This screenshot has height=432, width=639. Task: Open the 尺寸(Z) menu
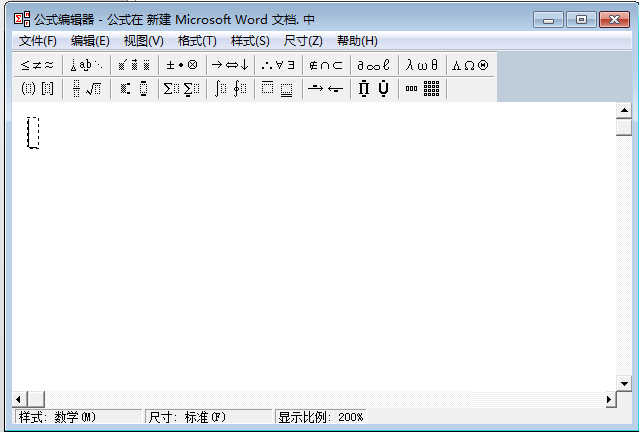(303, 40)
